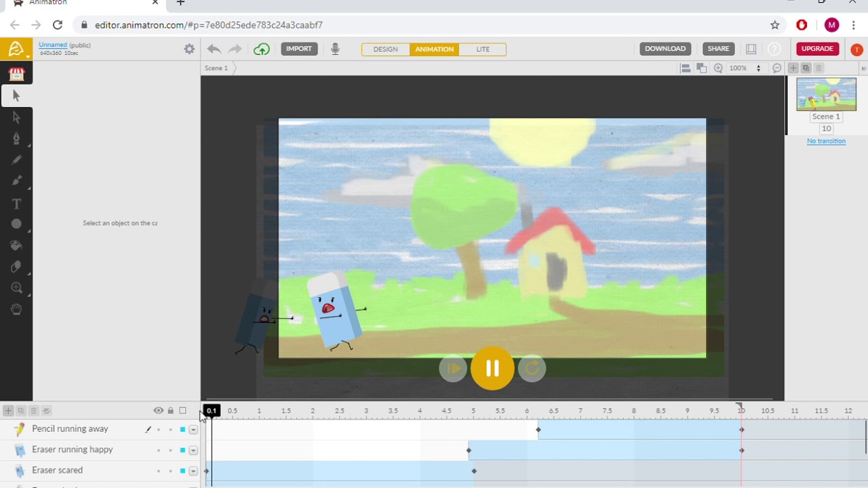
Task: Select the Paint Bucket tool
Action: click(16, 245)
